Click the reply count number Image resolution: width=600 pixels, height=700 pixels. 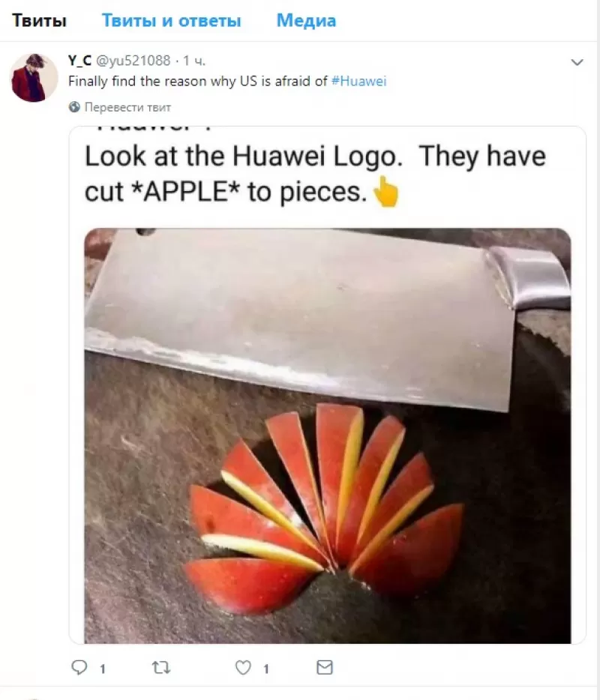[102, 669]
